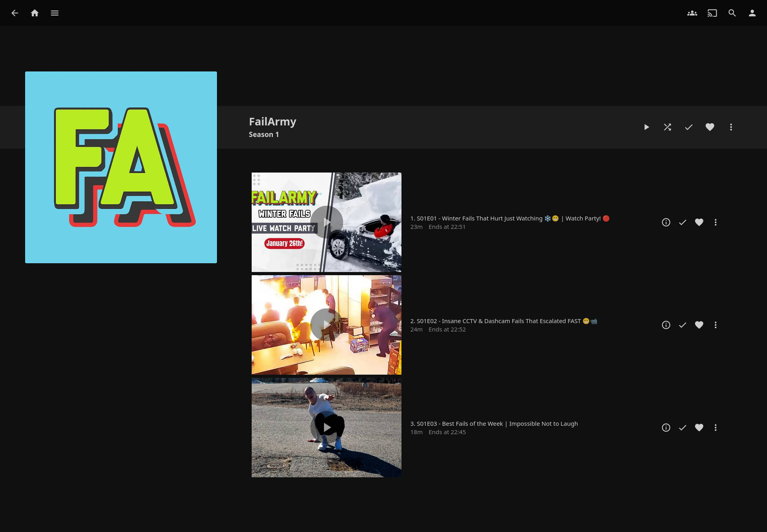Screen dimensions: 767x532
Task: Open more options for S01E01 episode
Action: pyautogui.click(x=715, y=222)
